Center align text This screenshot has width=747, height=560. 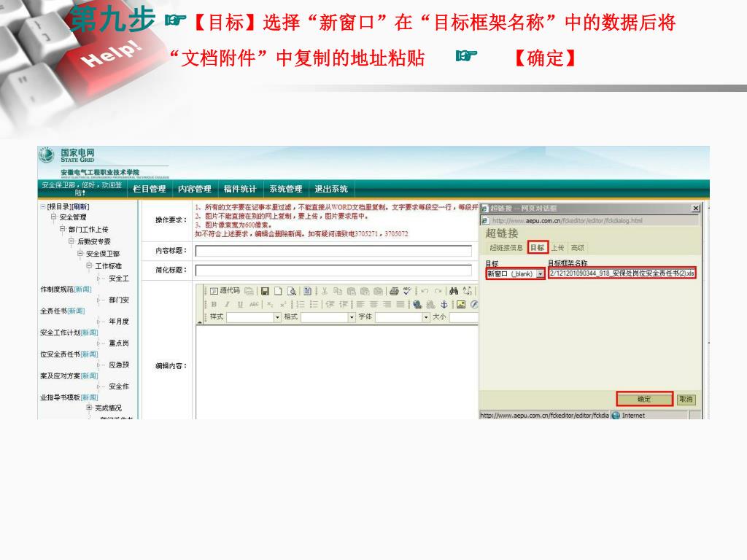[373, 304]
